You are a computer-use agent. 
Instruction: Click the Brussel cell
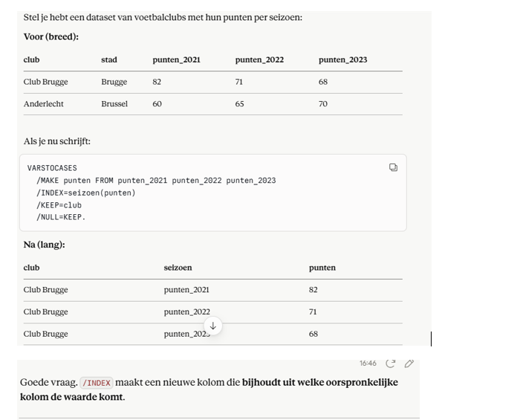114,104
